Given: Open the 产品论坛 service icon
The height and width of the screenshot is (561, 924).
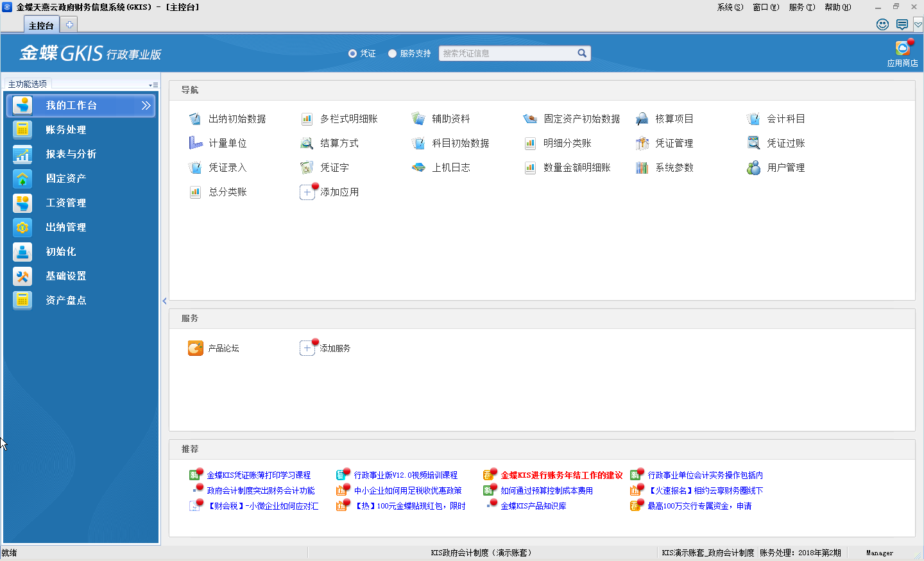Looking at the screenshot, I should (x=196, y=348).
